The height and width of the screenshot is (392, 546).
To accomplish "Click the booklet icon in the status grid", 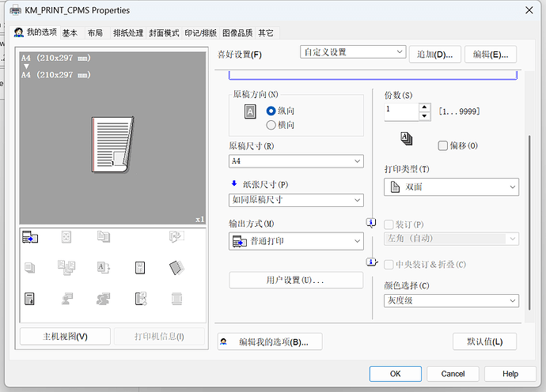I will pyautogui.click(x=176, y=268).
